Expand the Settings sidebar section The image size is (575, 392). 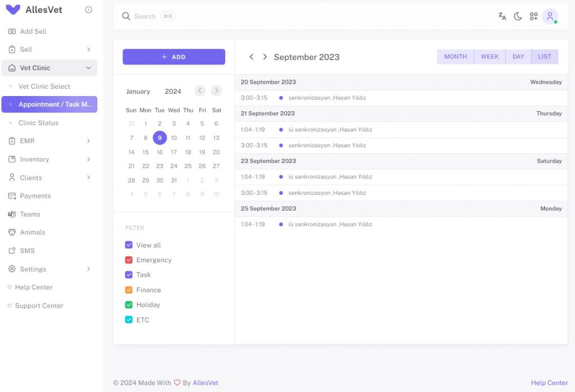pyautogui.click(x=49, y=269)
